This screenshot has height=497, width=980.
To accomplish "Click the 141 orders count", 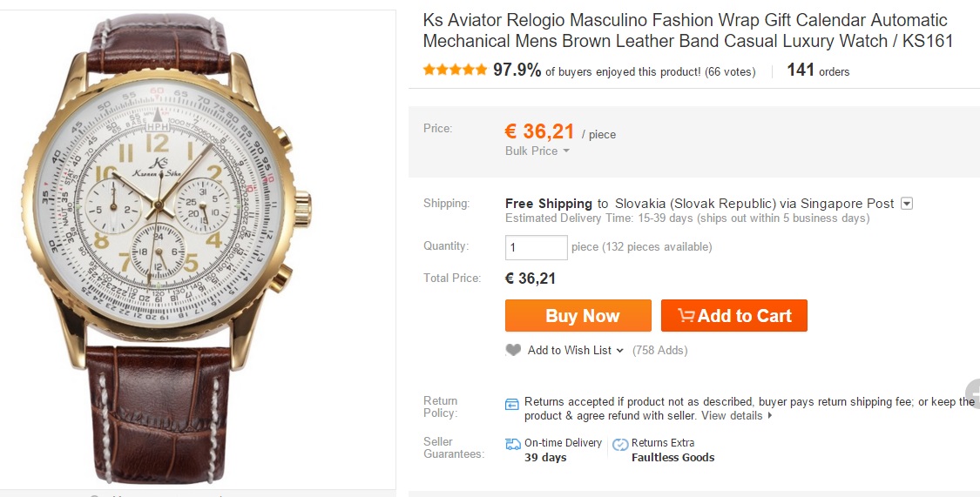I will point(818,71).
